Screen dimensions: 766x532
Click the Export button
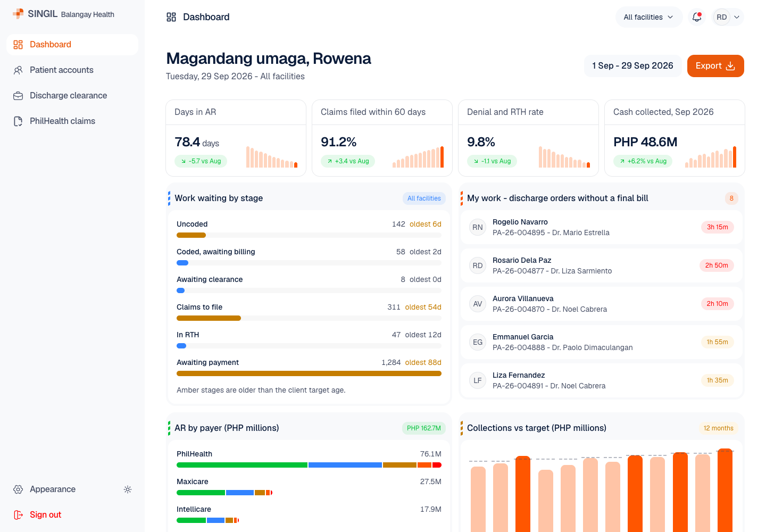click(715, 66)
